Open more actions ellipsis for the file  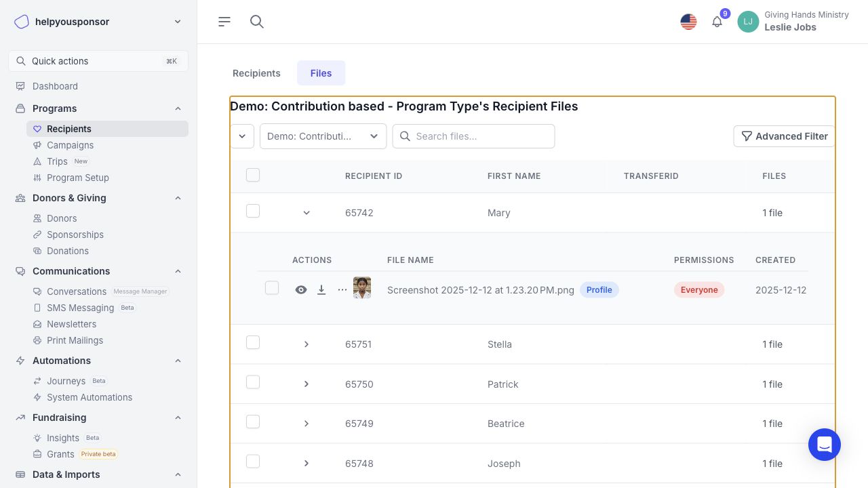click(342, 290)
